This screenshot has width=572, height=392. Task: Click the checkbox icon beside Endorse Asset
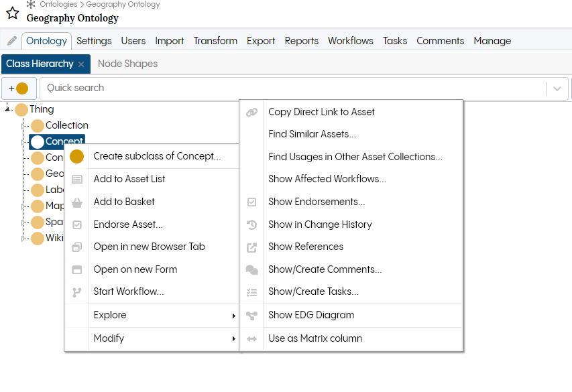coord(77,224)
